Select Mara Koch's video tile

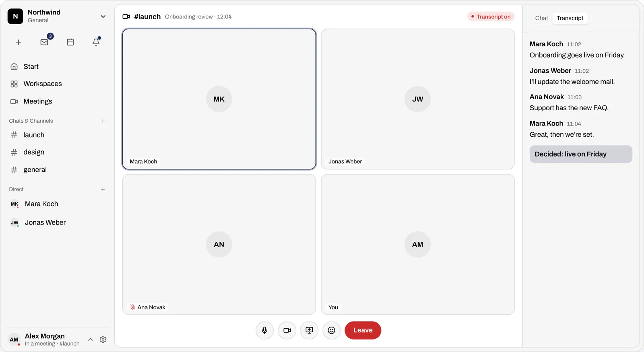(x=219, y=99)
